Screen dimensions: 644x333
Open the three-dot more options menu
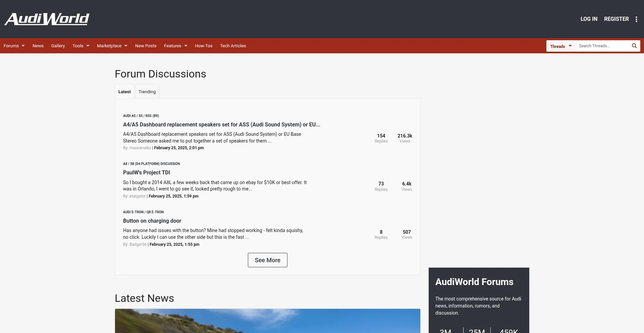(636, 19)
